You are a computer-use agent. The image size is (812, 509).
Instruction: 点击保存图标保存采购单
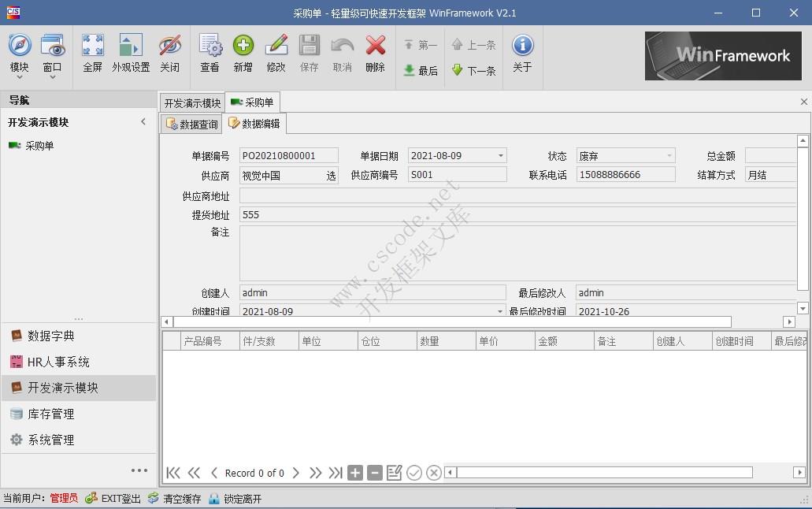click(x=309, y=54)
